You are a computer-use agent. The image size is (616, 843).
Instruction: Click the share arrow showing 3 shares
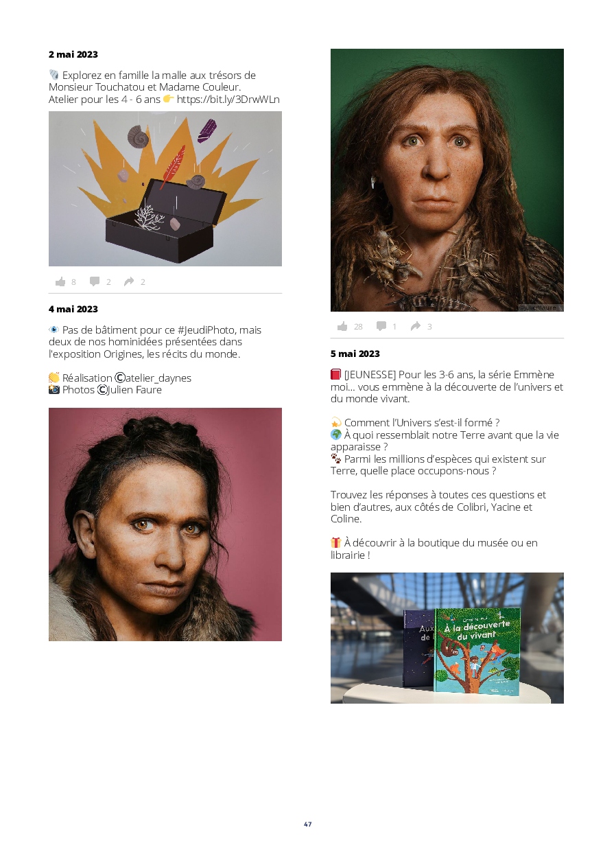tap(416, 326)
